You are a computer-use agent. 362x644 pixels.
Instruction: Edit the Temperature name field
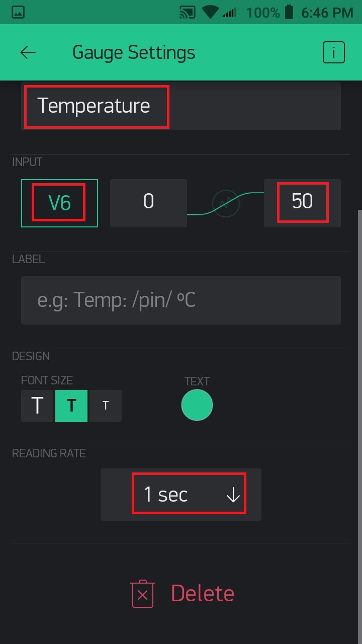point(181,106)
